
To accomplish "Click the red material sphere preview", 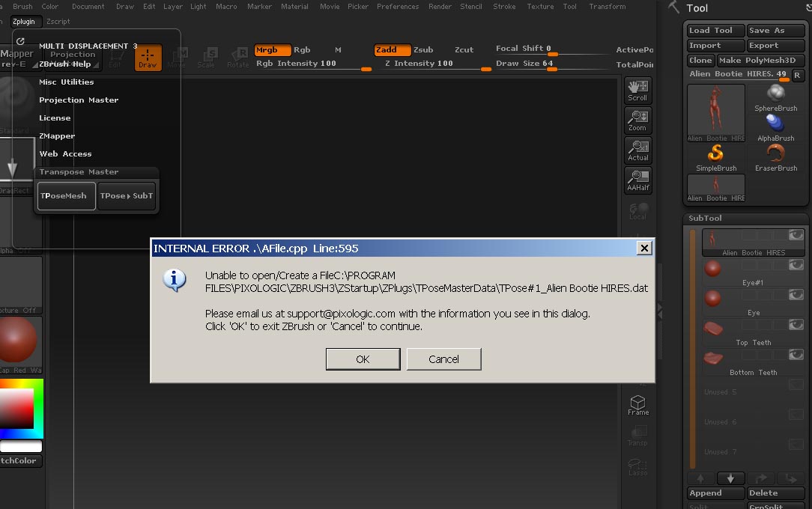I will point(19,339).
